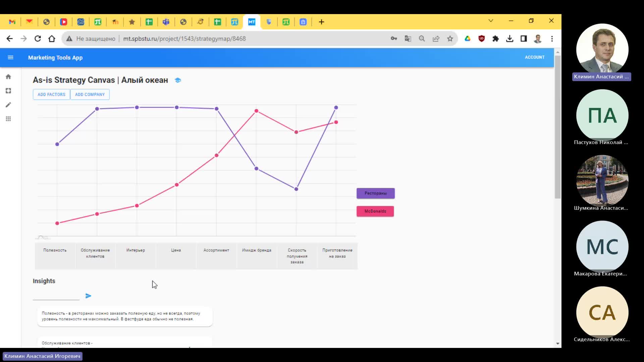The image size is (644, 362).
Task: Open the hamburger navigation menu
Action: tap(10, 57)
